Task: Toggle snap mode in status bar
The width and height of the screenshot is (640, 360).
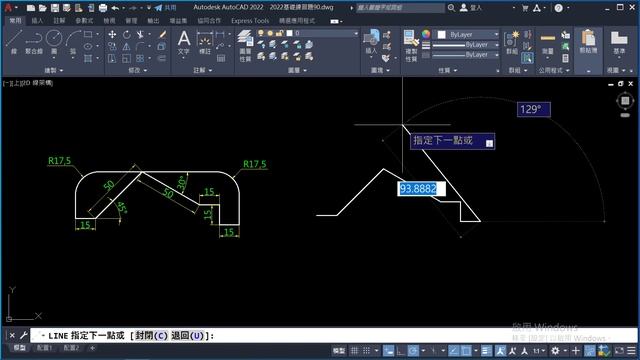Action: point(367,351)
